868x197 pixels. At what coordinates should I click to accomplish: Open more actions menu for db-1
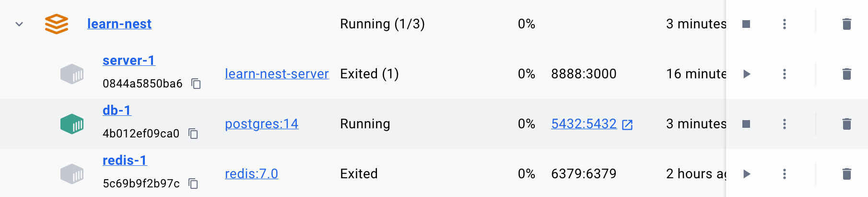pyautogui.click(x=785, y=124)
